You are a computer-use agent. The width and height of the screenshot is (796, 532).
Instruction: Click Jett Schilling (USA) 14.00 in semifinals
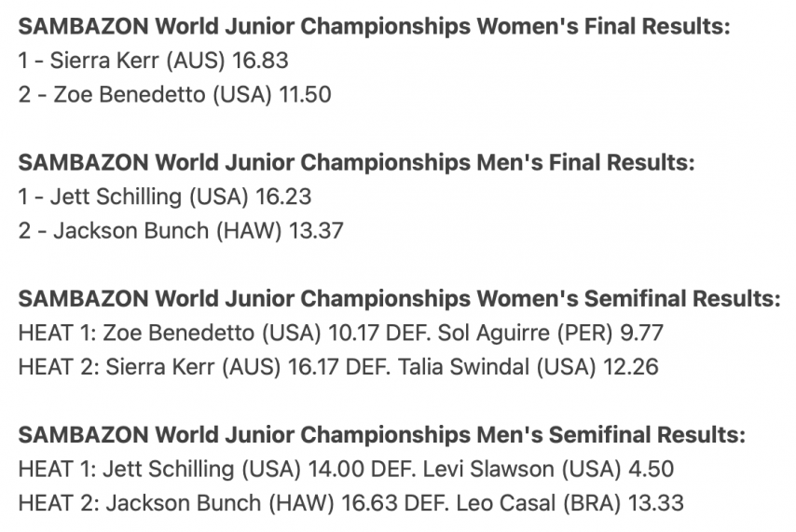(234, 469)
